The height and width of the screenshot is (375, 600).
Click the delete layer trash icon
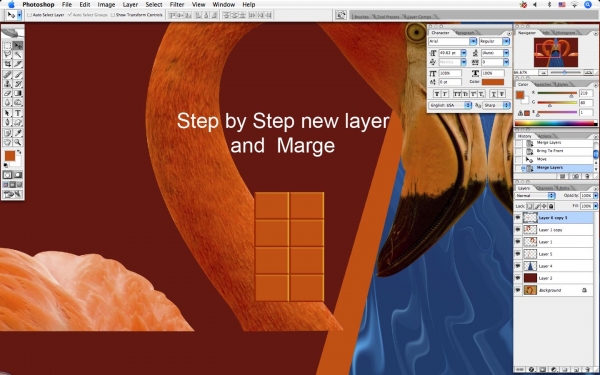pyautogui.click(x=587, y=370)
